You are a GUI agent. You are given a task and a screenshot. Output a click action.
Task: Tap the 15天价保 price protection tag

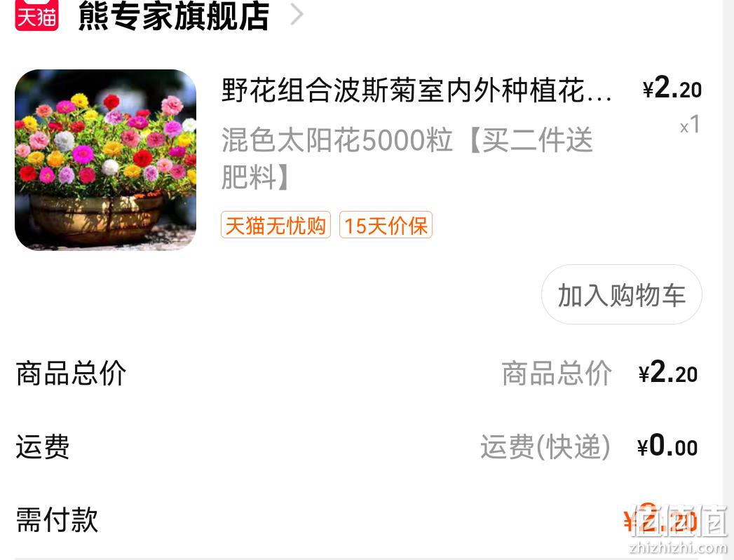386,225
